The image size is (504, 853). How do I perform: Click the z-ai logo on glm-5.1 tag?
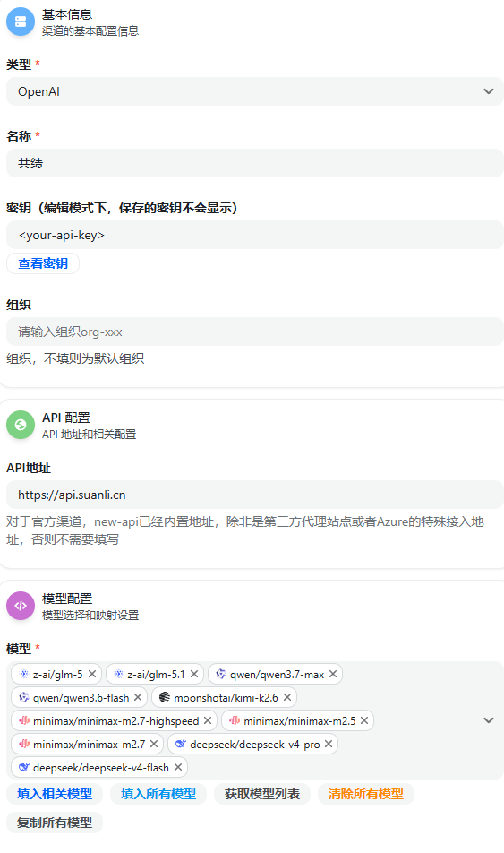(x=118, y=674)
